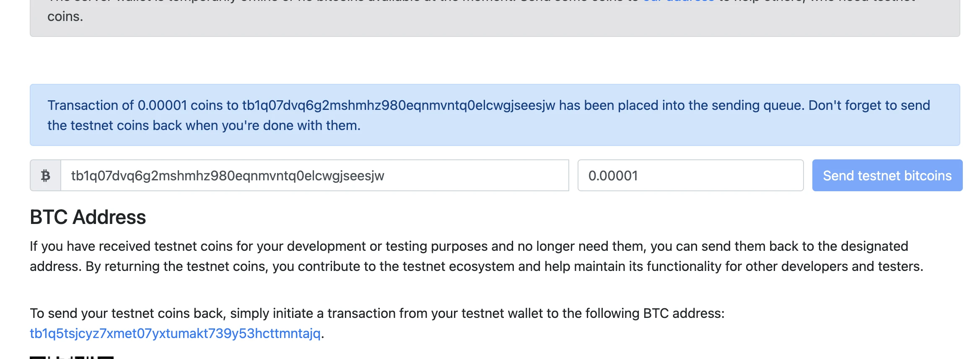
Task: Open the tb1q5tsjcyz7xmet07 return address link
Action: click(175, 333)
